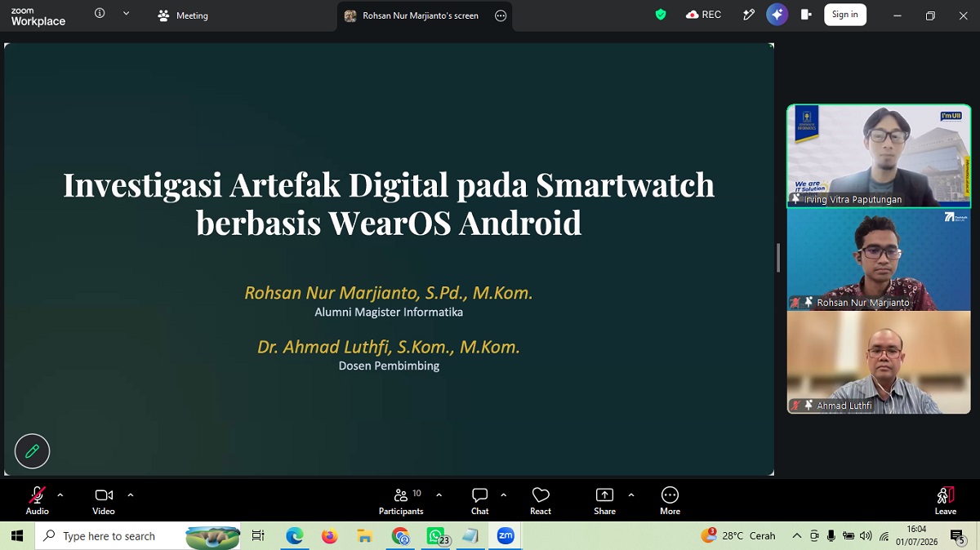Screen dimensions: 980x550
Task: Unmute the microphone with the Audio button
Action: point(37,500)
